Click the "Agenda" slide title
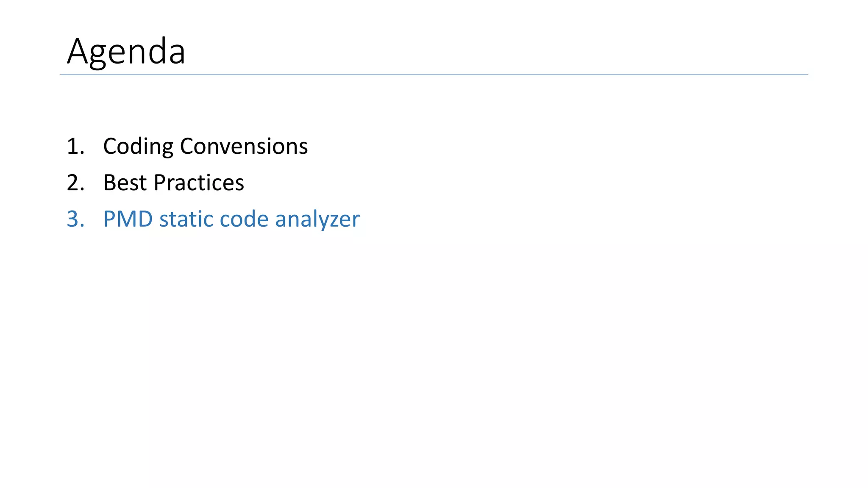Image resolution: width=868 pixels, height=488 pixels. pyautogui.click(x=126, y=52)
